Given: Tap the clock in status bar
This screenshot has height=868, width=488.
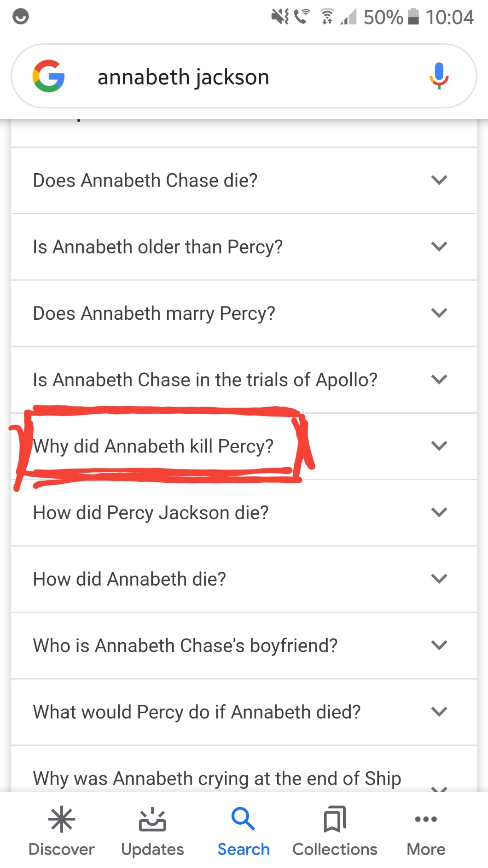Looking at the screenshot, I should tap(449, 18).
